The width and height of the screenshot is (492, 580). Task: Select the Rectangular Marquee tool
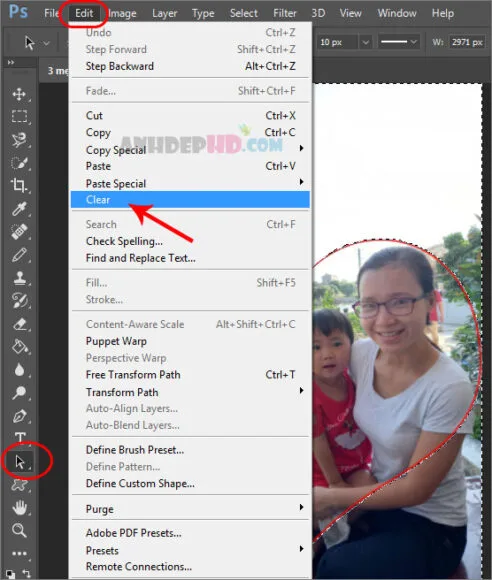pos(19,116)
